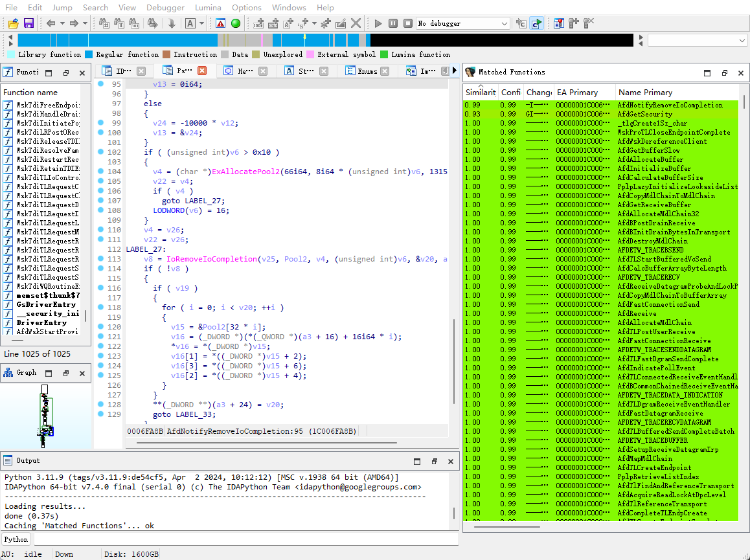Screen dimensions: 750x560
Task: Continue process with the green C arrow icon
Action: pos(536,23)
